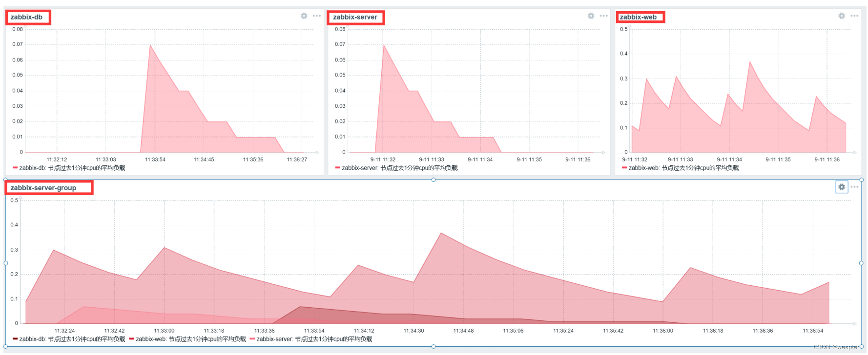
Task: Open the ellipsis menu of zabbix-db widget
Action: tap(317, 16)
